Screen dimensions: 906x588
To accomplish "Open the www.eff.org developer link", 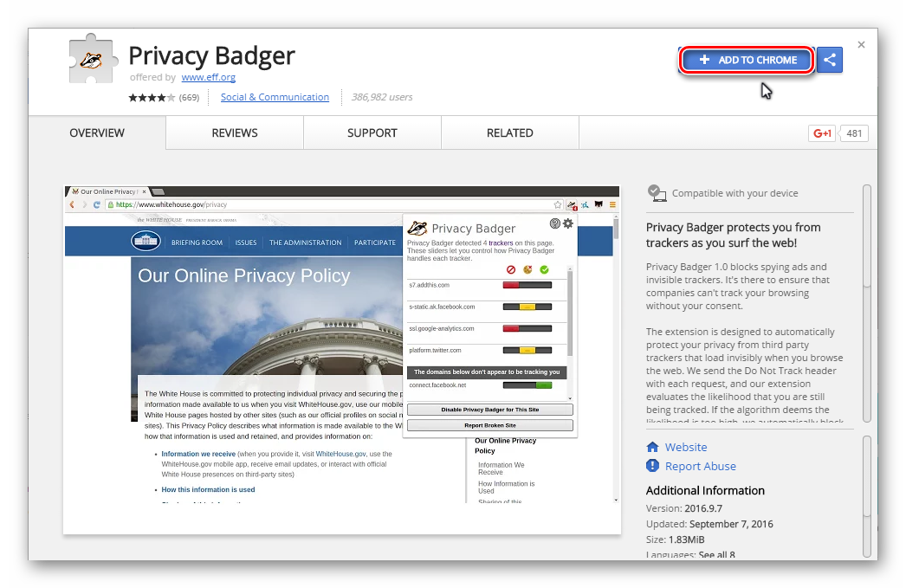I will (209, 77).
